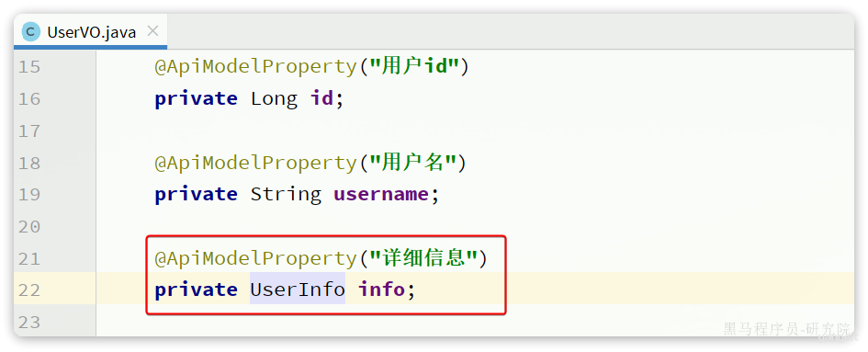Image resolution: width=868 pixels, height=352 pixels.
Task: Click the "用户名" string literal
Action: 413,163
